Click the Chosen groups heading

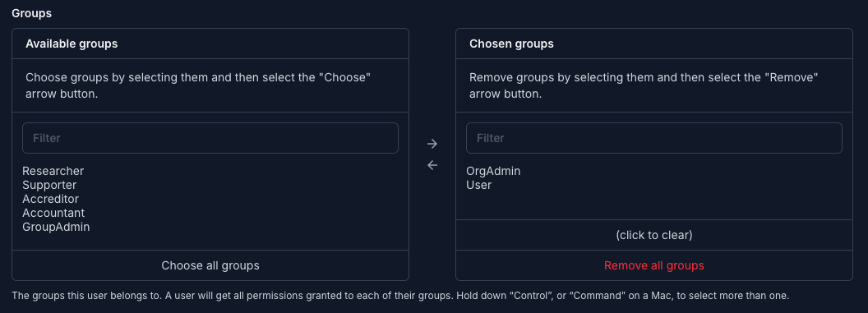click(511, 44)
